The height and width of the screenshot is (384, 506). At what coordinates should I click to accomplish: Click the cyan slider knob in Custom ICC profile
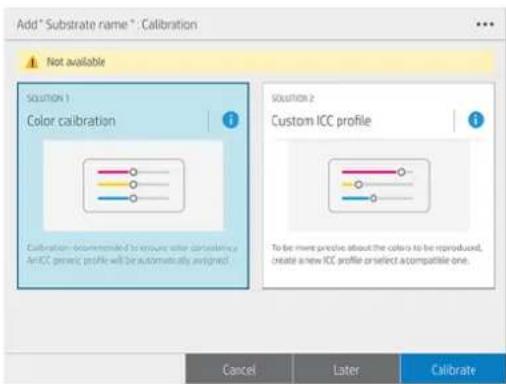coord(373,198)
